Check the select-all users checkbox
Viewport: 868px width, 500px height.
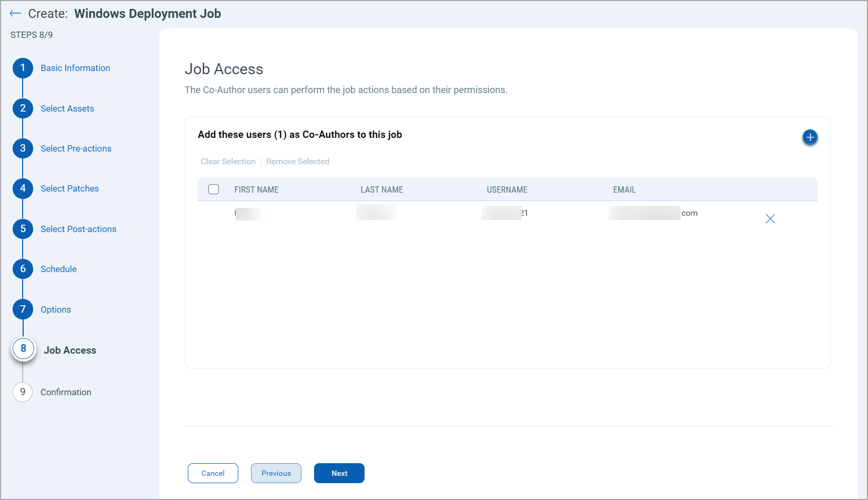214,189
